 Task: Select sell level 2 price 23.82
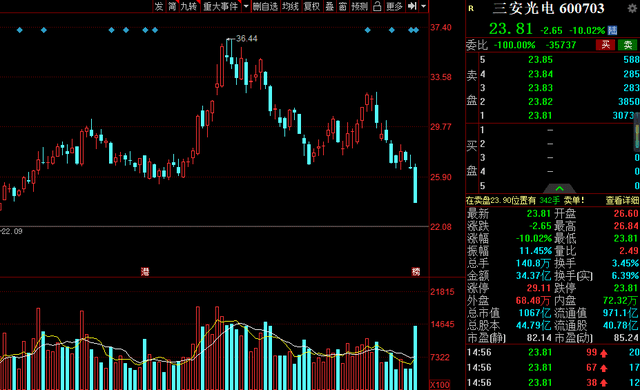(540, 102)
